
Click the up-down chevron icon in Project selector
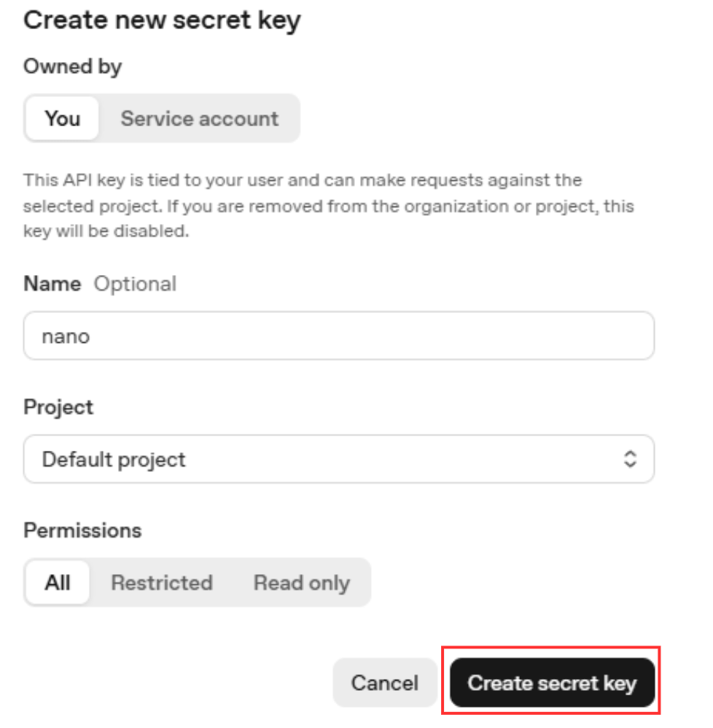[x=630, y=460]
